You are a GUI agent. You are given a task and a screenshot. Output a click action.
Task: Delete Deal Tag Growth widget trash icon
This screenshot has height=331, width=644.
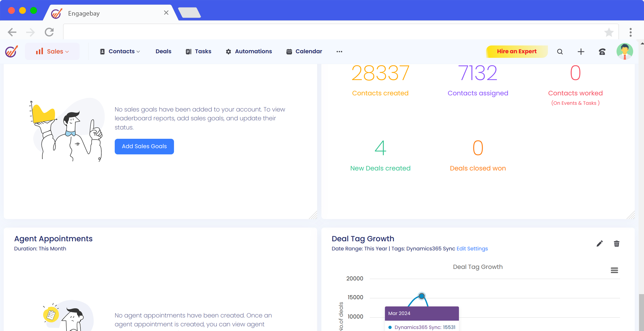pyautogui.click(x=616, y=243)
